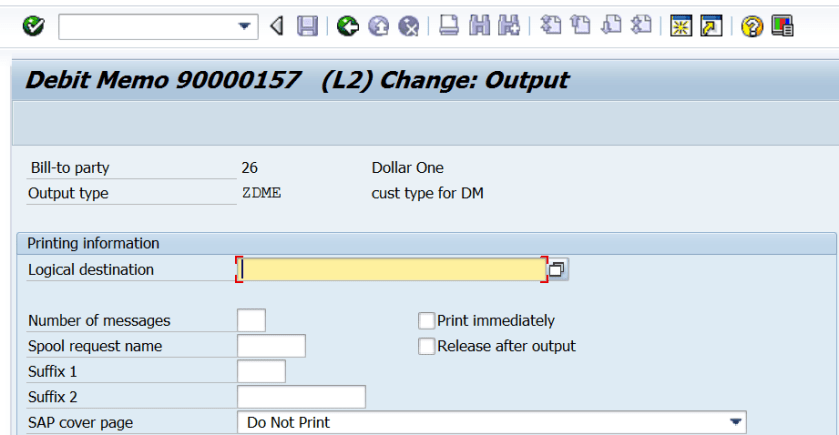Click inside the transaction command field
The height and width of the screenshot is (435, 839).
(x=148, y=27)
